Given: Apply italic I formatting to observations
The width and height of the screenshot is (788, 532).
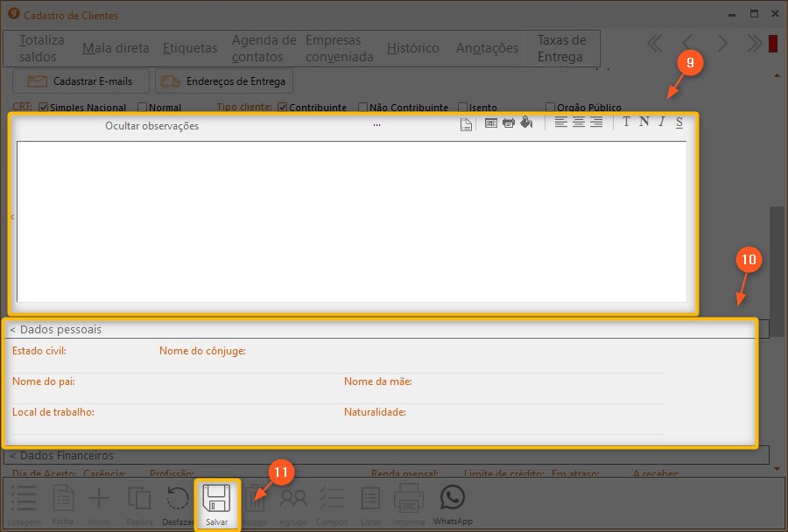Looking at the screenshot, I should coord(662,122).
